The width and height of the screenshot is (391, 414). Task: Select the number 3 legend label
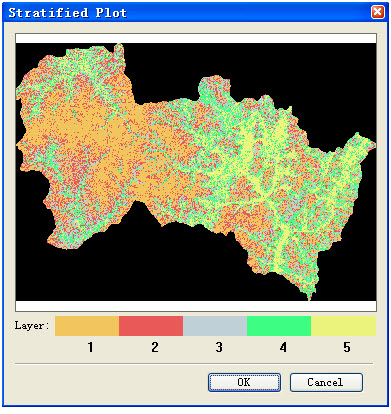pyautogui.click(x=219, y=347)
